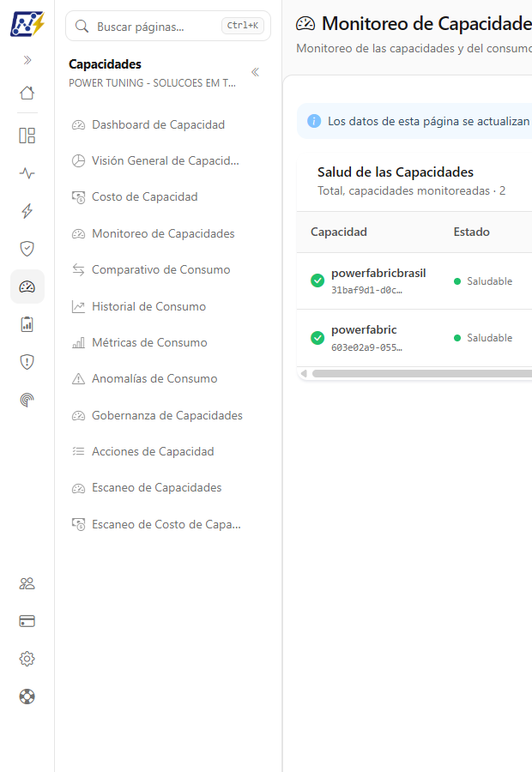Open the dashboard layout icon in sidebar
532x772 pixels.
pos(27,136)
